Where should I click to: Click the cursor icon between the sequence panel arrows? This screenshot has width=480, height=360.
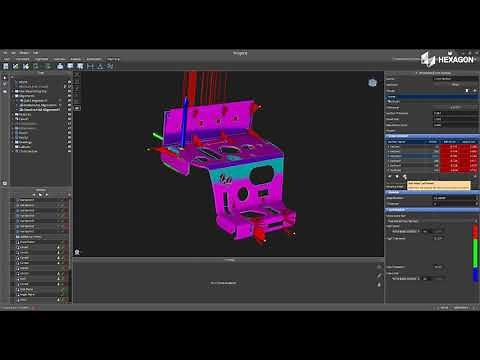[x=40, y=195]
